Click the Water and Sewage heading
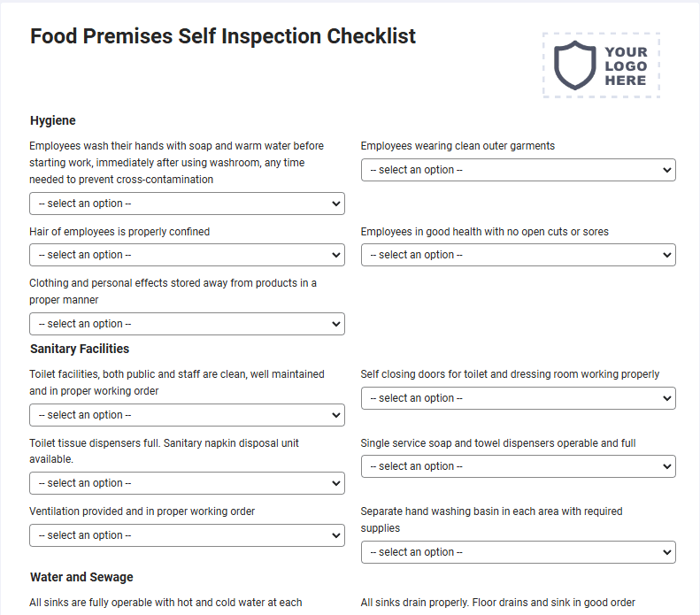 pyautogui.click(x=81, y=577)
